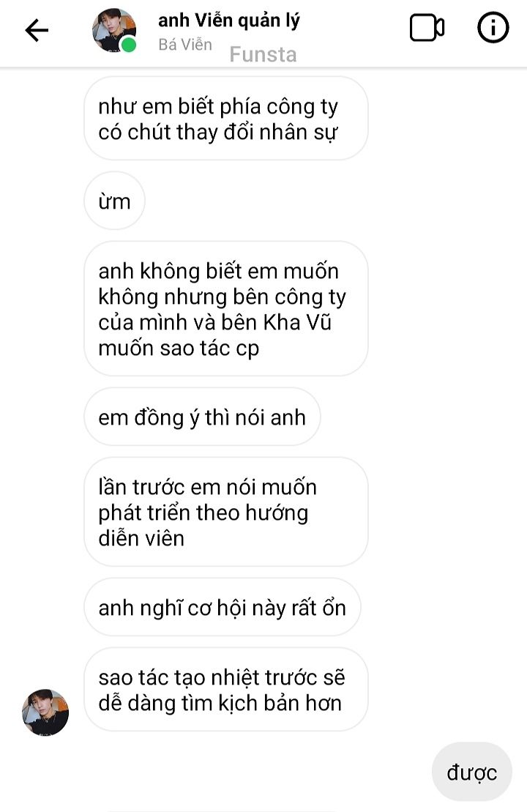Open conversation info via the circled i icon

(x=493, y=27)
